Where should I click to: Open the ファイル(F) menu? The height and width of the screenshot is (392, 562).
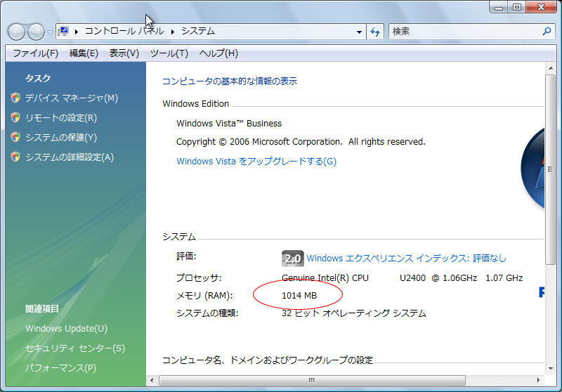36,53
